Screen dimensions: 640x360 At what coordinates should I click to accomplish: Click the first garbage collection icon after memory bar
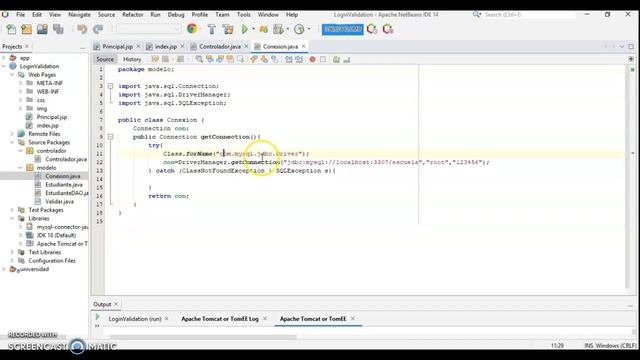[372, 29]
